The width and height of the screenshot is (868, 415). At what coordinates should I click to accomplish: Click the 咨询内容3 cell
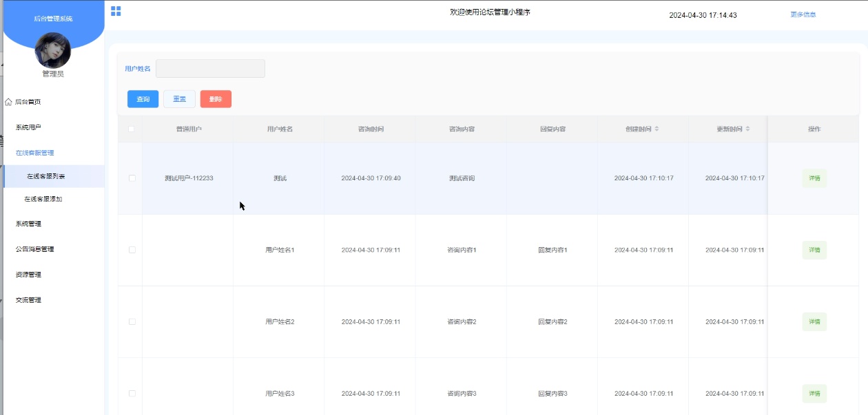[462, 393]
